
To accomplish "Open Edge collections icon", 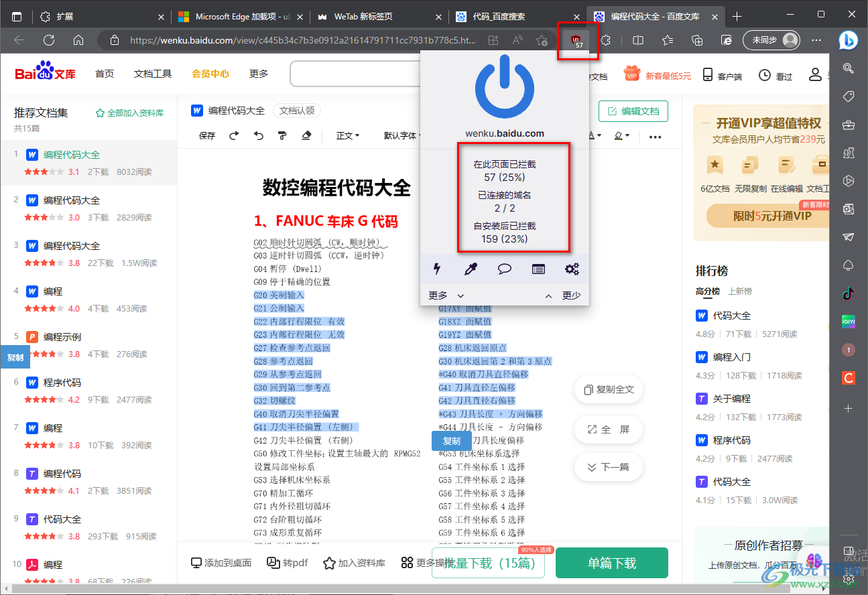I will coord(697,40).
